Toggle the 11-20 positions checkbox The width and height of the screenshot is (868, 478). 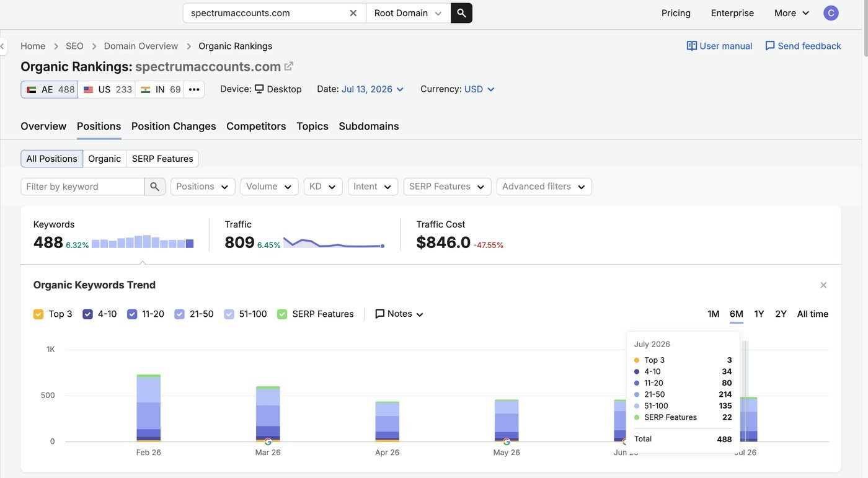(132, 314)
